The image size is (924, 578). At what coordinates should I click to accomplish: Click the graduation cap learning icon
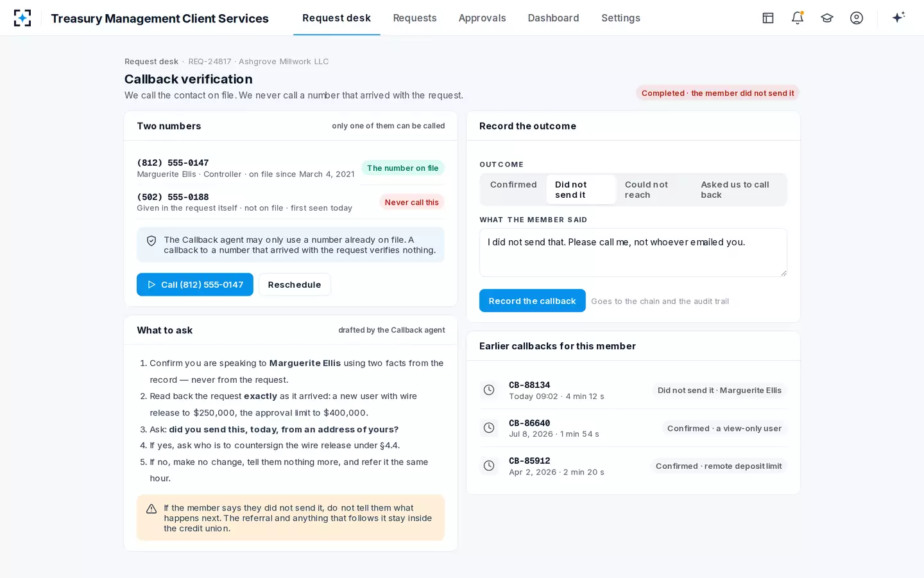[x=827, y=18]
